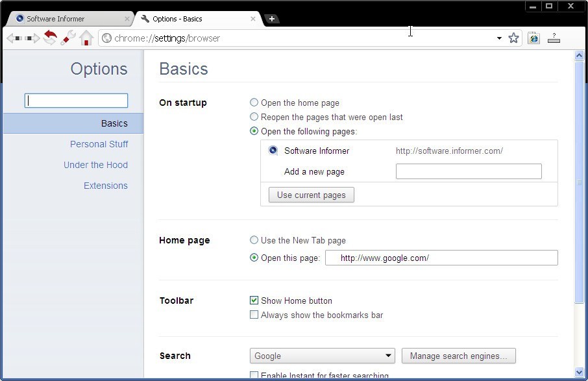Click the rightmost toolbar icon with question mark
The width and height of the screenshot is (588, 381).
pyautogui.click(x=554, y=38)
